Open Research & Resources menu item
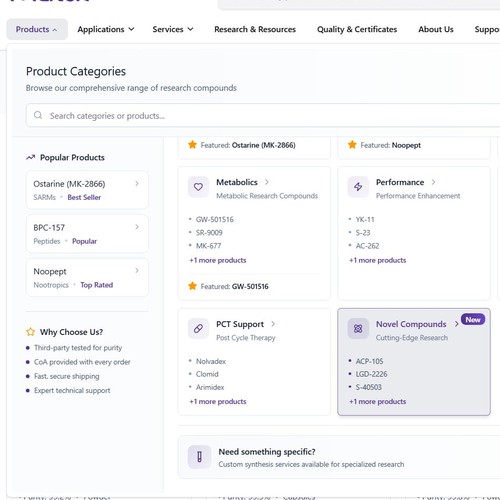Viewport: 500px width, 500px height. pos(255,29)
